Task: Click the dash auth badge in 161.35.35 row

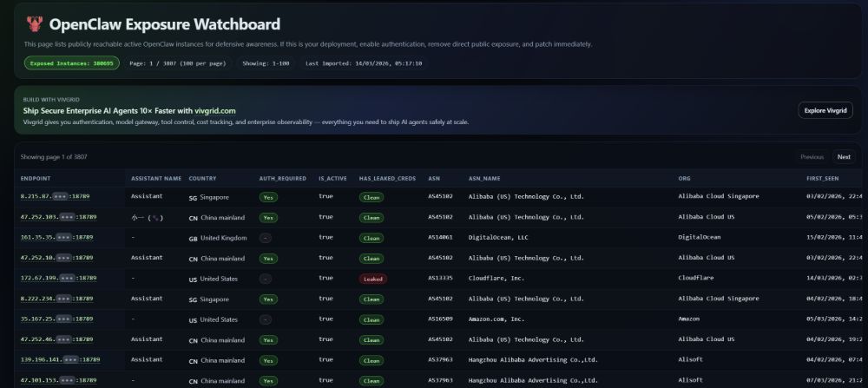Action: click(265, 238)
